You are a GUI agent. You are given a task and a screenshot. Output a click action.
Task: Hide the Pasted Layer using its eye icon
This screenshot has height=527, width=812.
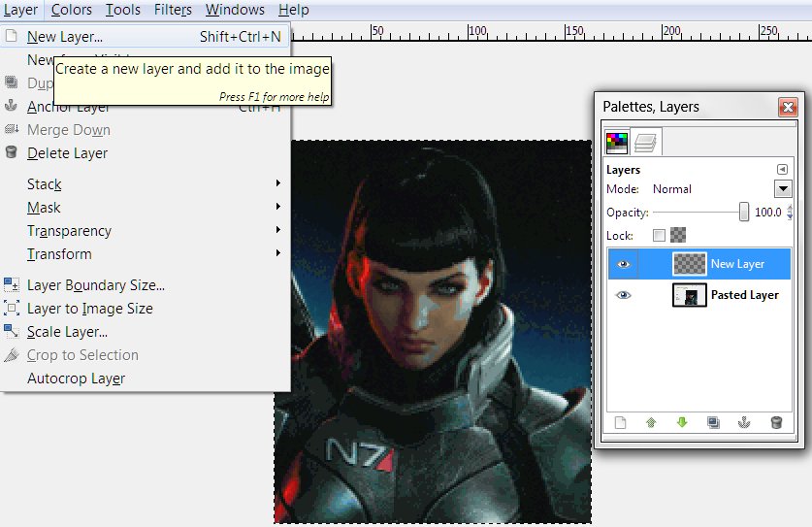point(624,295)
